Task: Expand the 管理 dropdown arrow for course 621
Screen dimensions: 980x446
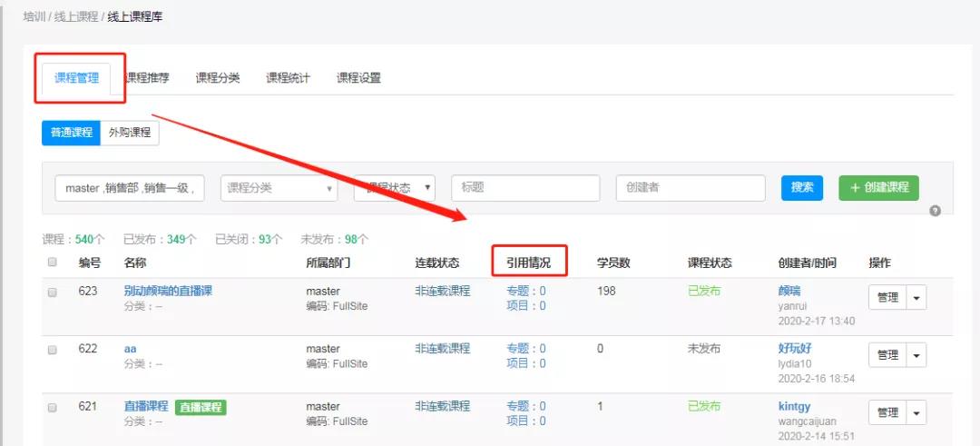Action: click(916, 413)
